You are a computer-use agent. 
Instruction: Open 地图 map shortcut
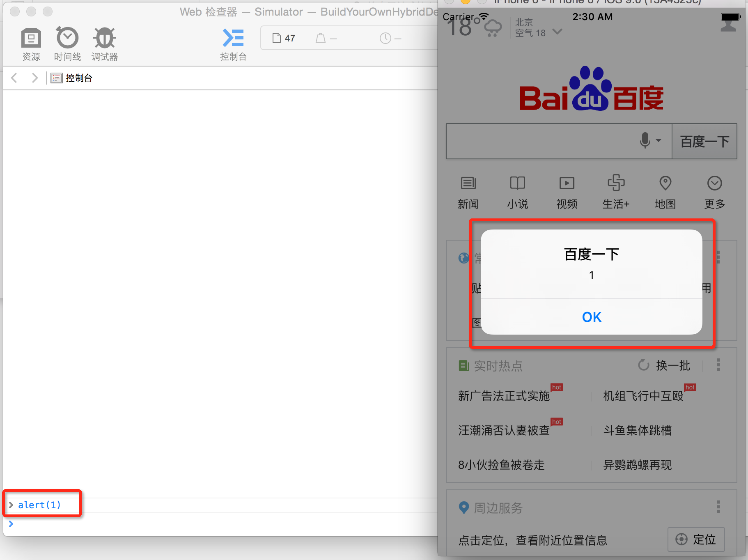pos(665,193)
